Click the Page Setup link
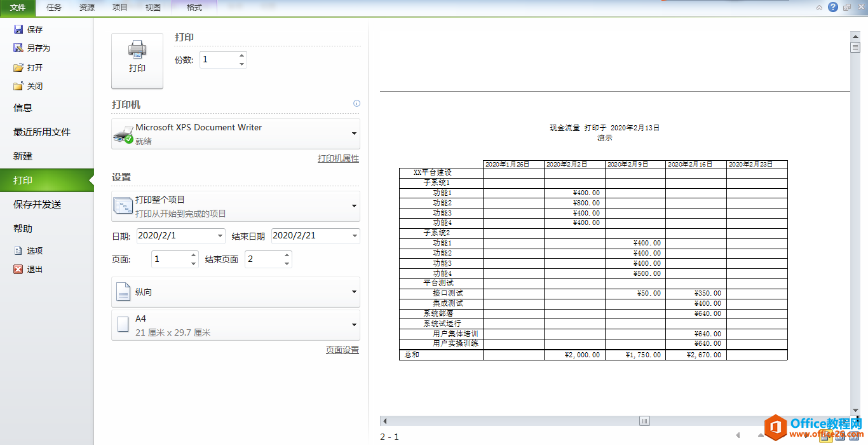This screenshot has height=445, width=868. click(342, 350)
